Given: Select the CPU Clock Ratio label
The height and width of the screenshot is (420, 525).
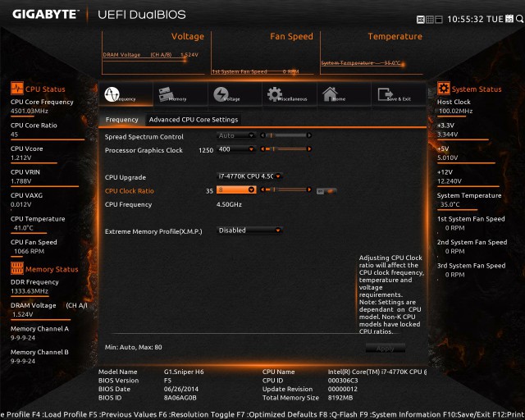Looking at the screenshot, I should click(130, 191).
